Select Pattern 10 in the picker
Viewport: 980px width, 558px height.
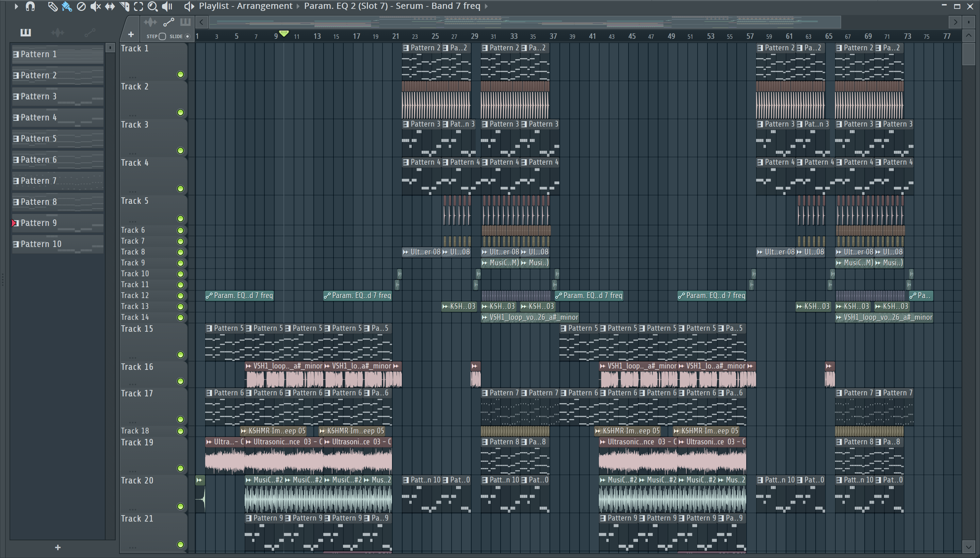58,244
